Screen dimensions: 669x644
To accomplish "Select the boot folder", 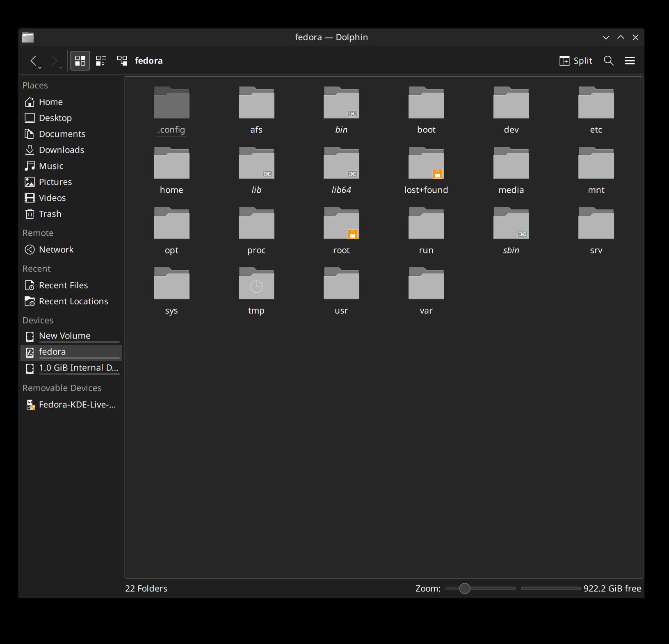I will pos(426,111).
